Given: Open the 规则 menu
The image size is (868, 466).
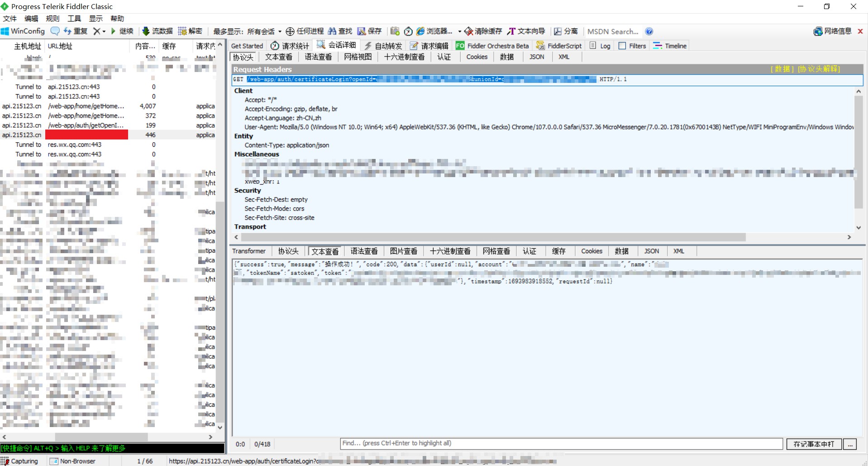Looking at the screenshot, I should [52, 19].
